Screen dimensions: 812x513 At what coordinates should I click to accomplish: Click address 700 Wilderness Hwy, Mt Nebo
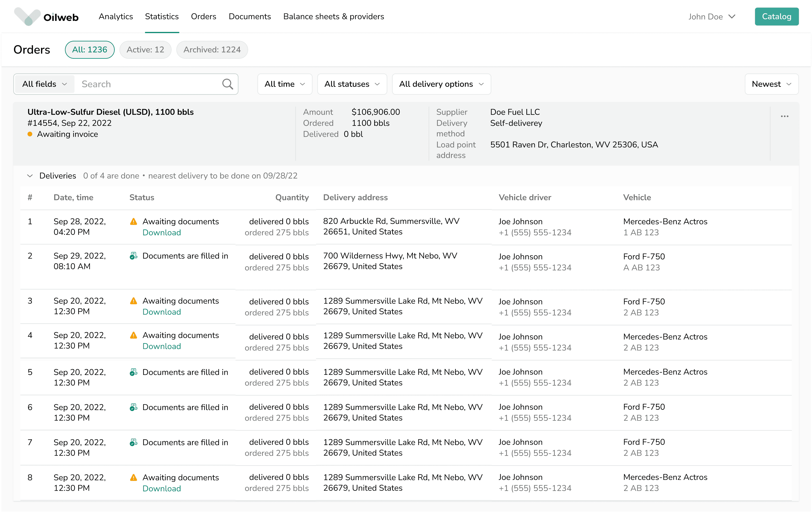click(390, 261)
